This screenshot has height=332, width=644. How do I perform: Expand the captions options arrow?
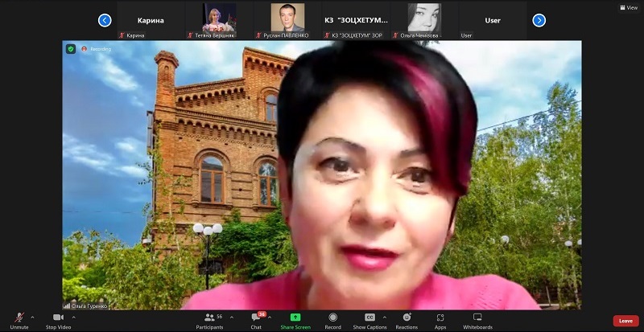click(385, 318)
